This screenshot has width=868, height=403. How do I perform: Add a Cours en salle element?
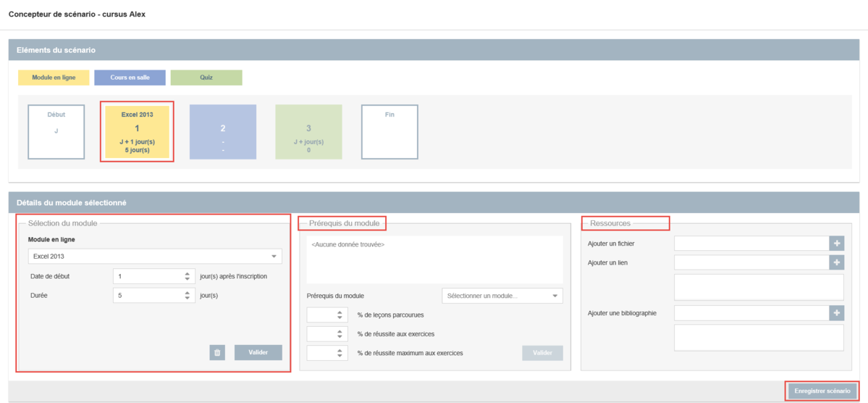point(130,78)
